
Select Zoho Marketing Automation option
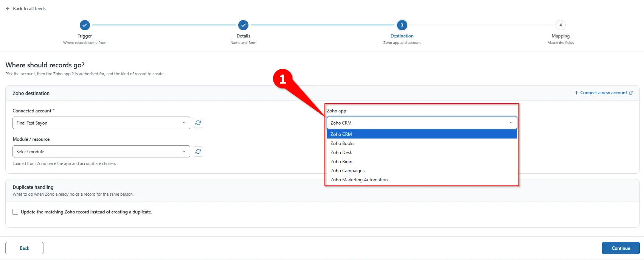point(422,179)
